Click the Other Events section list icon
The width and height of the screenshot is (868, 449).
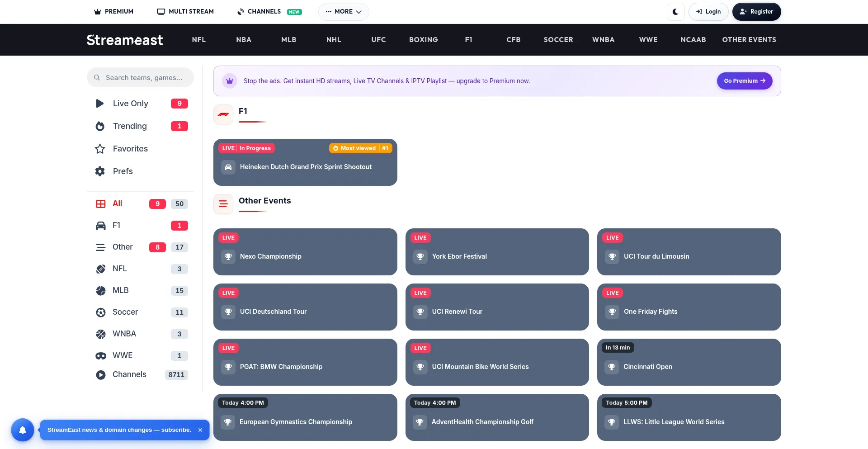(223, 204)
